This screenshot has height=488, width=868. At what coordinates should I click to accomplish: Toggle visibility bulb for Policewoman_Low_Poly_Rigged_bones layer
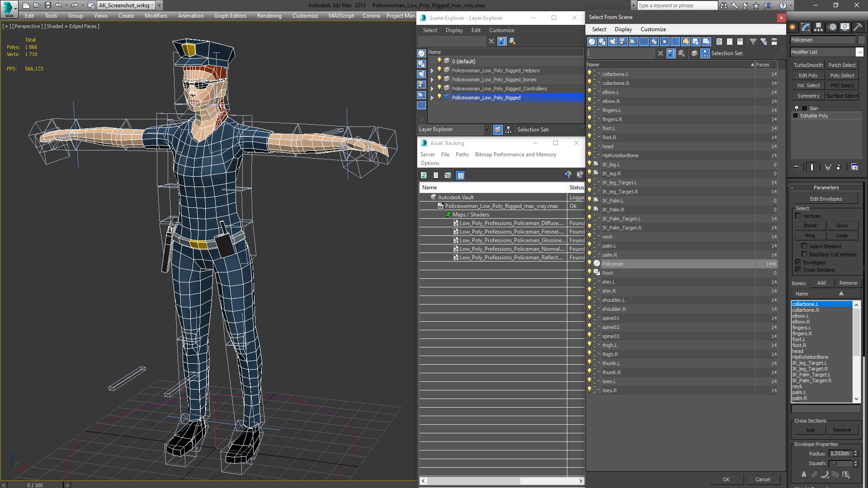(x=439, y=79)
